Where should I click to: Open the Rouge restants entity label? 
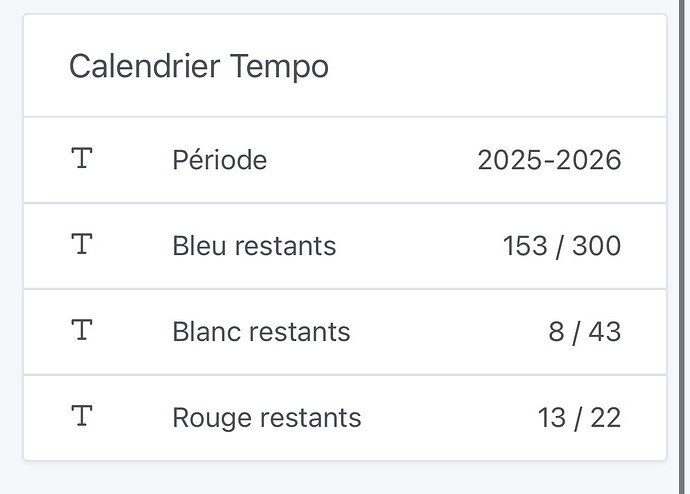(266, 417)
